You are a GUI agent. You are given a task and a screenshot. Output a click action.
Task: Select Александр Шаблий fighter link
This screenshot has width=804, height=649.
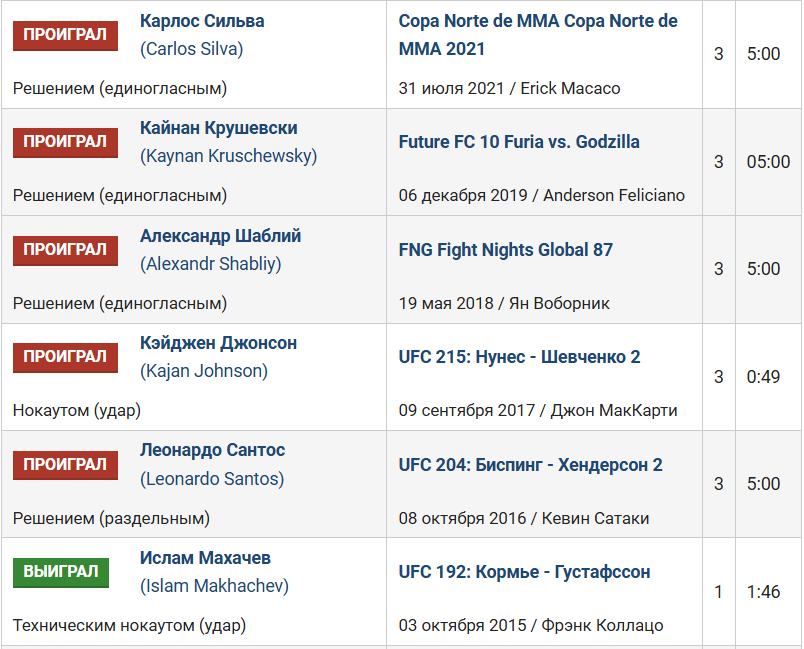click(220, 236)
